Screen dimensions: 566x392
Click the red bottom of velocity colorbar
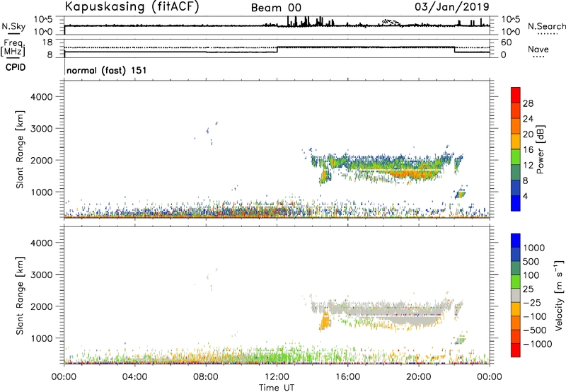(x=516, y=350)
